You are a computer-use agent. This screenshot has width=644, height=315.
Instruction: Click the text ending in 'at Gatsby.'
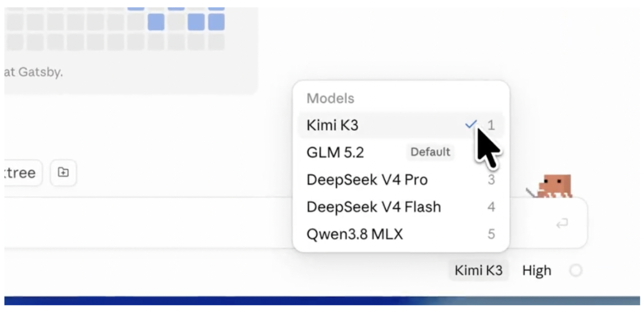(x=34, y=72)
